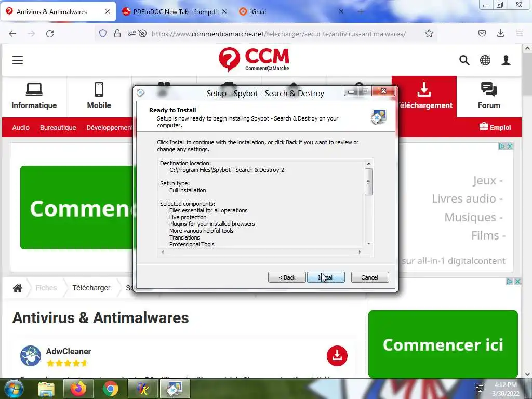Click the Back button in setup dialog
Screen dimensions: 532x399
(287, 277)
